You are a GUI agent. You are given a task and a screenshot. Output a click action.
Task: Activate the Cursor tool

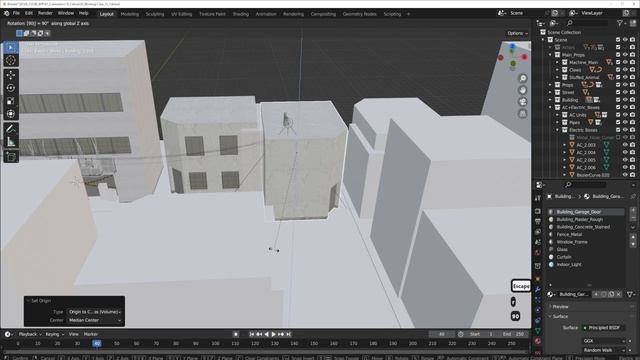pyautogui.click(x=11, y=60)
